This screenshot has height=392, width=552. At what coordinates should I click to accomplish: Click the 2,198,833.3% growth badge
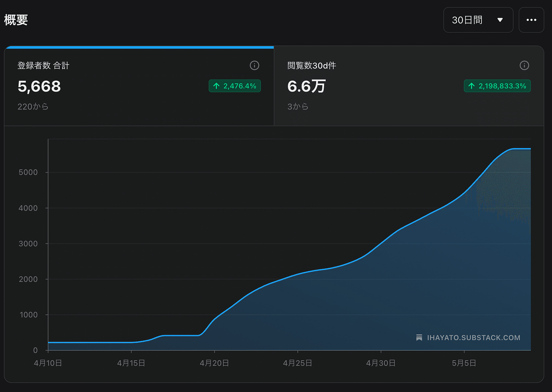point(497,86)
